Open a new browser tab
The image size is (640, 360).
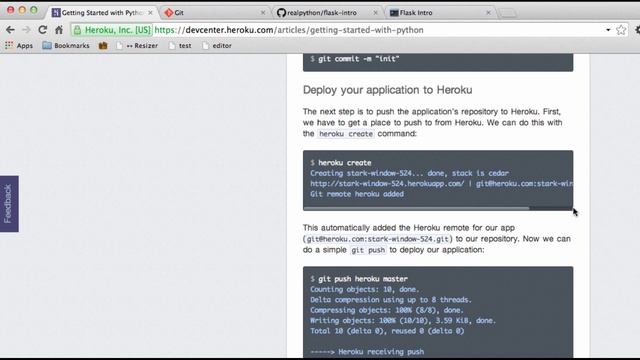pyautogui.click(x=508, y=13)
